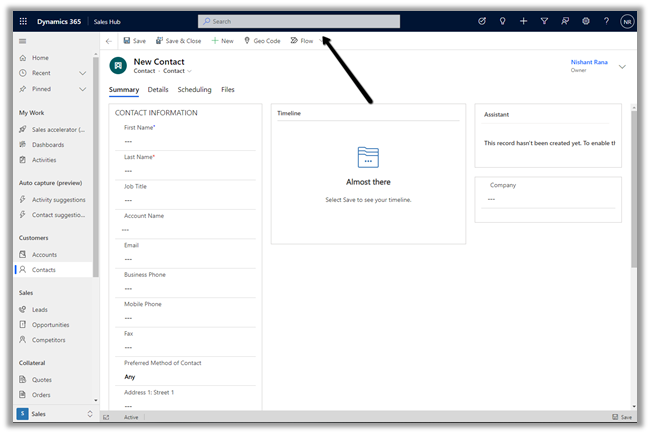This screenshot has height=434, width=650.
Task: Open the help question mark icon
Action: [x=606, y=21]
